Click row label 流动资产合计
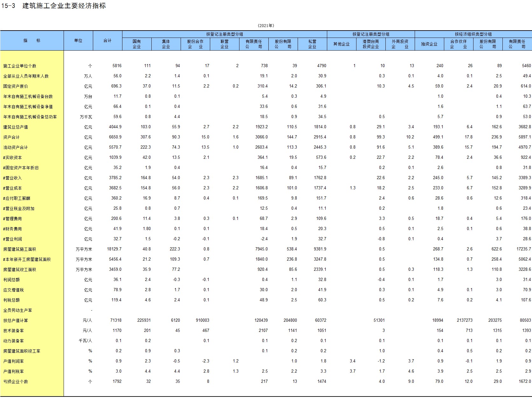The image size is (532, 407). (x=16, y=147)
